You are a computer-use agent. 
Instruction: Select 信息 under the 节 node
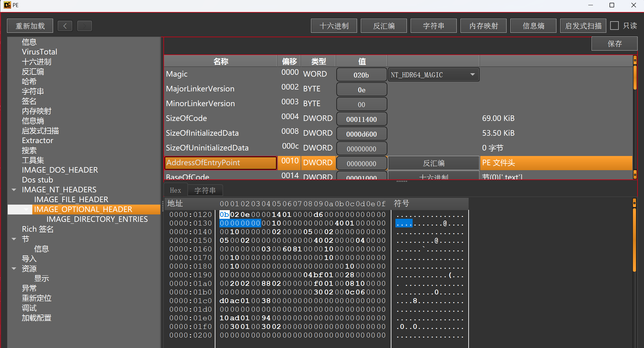pyautogui.click(x=42, y=249)
